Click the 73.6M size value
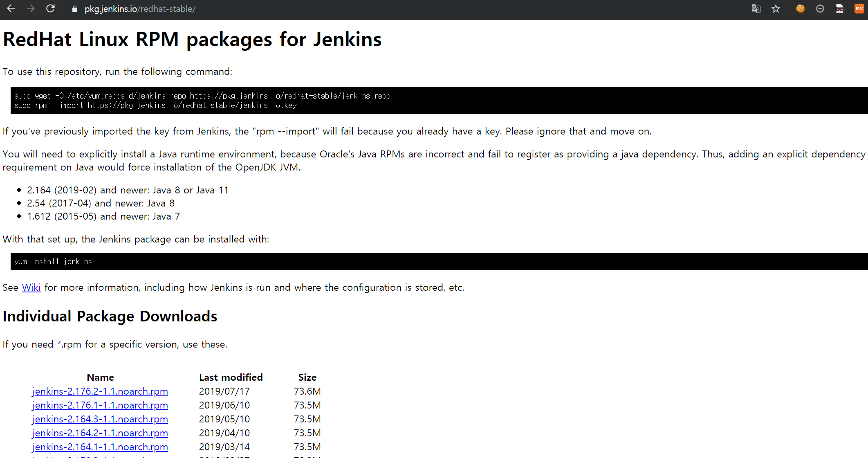 pos(307,391)
